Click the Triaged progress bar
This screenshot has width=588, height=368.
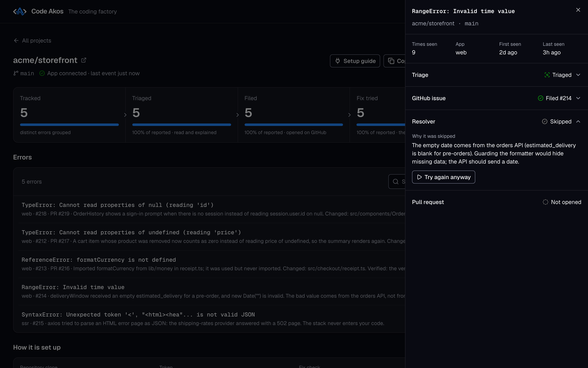(x=182, y=125)
